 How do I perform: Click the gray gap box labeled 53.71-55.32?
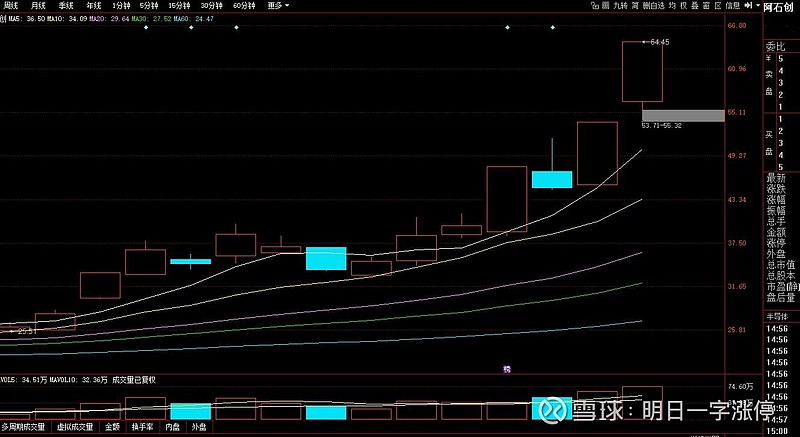683,116
